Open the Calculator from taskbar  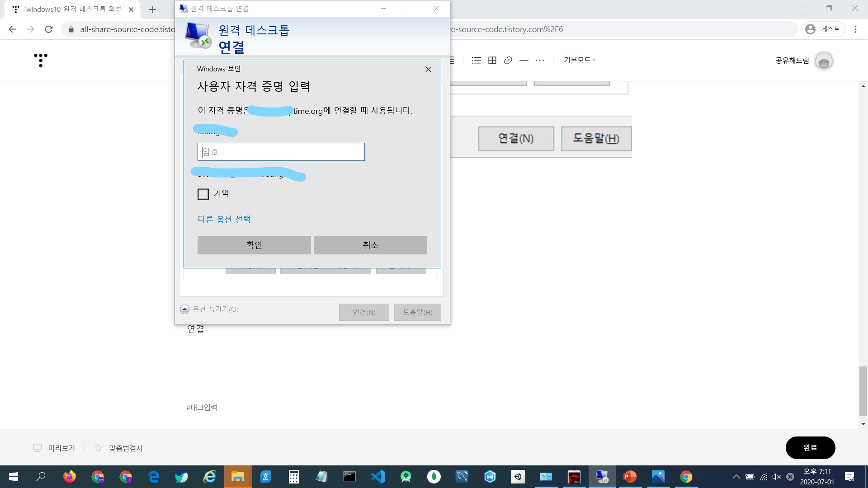pyautogui.click(x=294, y=477)
